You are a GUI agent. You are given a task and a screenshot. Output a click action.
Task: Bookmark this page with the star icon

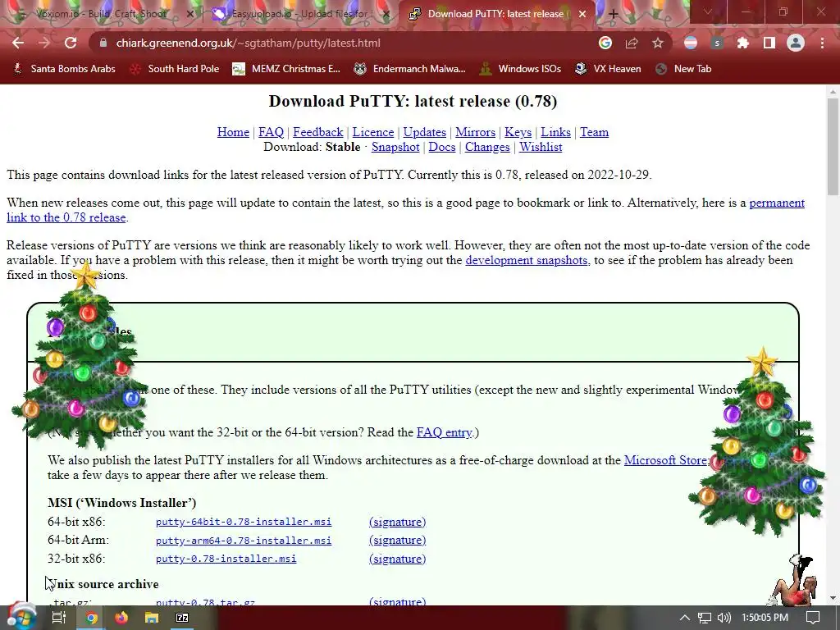coord(658,43)
